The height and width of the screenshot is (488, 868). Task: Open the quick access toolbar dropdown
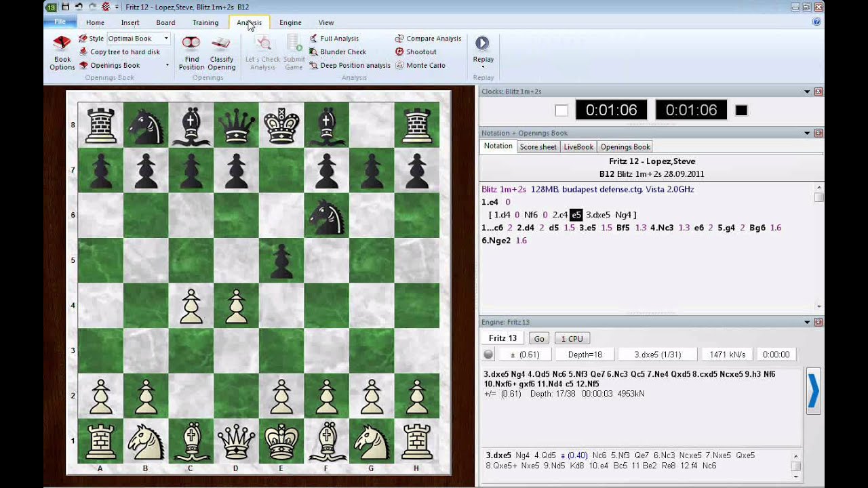point(117,7)
